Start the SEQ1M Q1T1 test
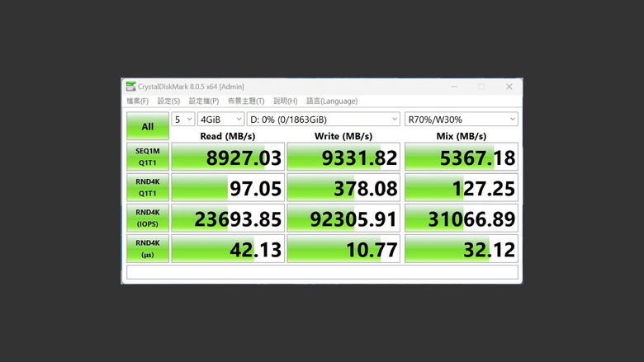This screenshot has width=644, height=362. tap(148, 157)
